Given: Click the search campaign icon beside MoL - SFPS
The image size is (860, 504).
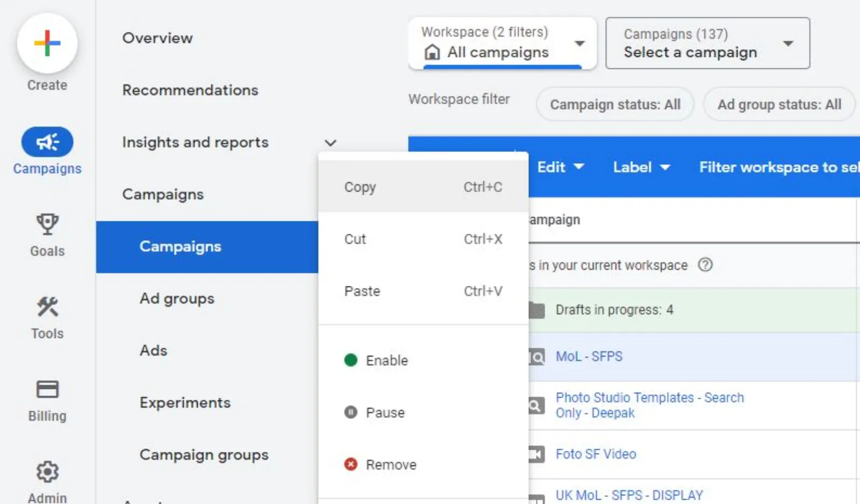Looking at the screenshot, I should pyautogui.click(x=537, y=356).
